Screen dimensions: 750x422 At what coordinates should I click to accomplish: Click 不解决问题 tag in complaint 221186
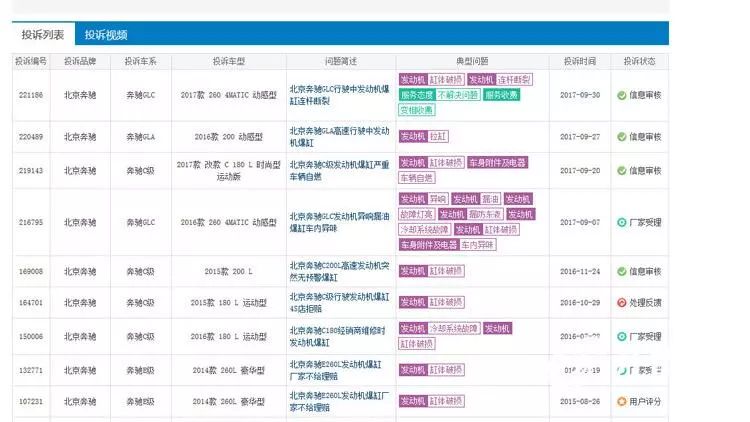pyautogui.click(x=458, y=95)
